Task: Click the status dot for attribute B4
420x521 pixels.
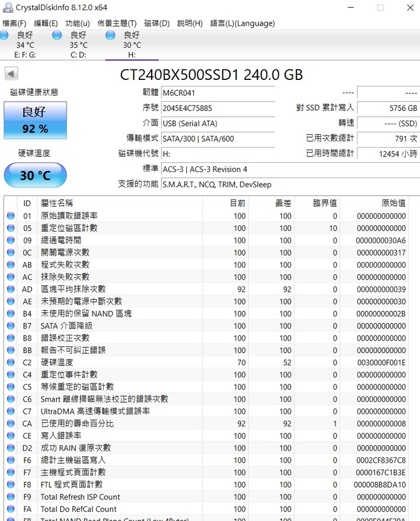Action: 10,314
